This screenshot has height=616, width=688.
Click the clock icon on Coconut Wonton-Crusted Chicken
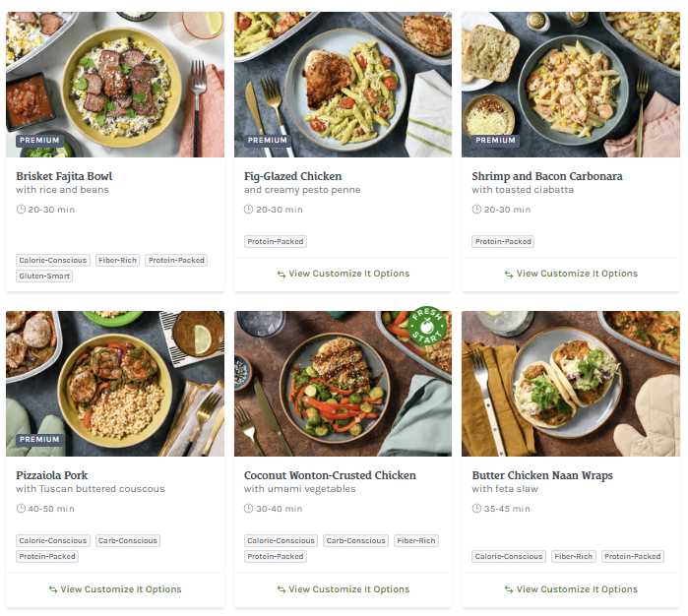(x=249, y=509)
